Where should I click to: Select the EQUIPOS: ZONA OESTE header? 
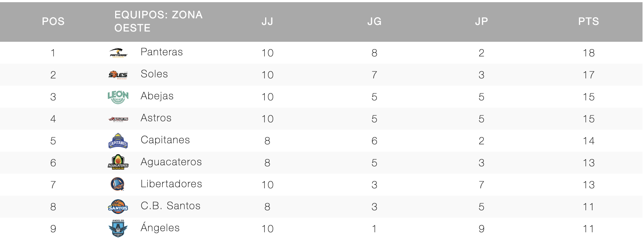[158, 22]
